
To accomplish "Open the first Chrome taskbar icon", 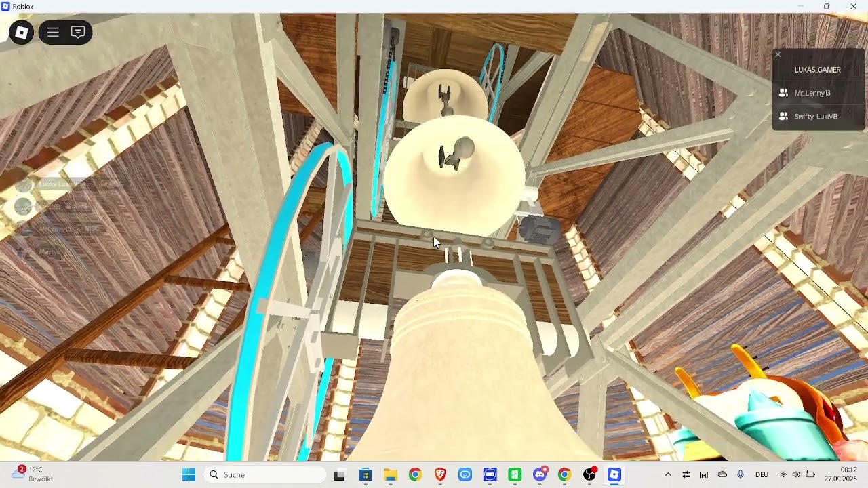I will (x=415, y=475).
